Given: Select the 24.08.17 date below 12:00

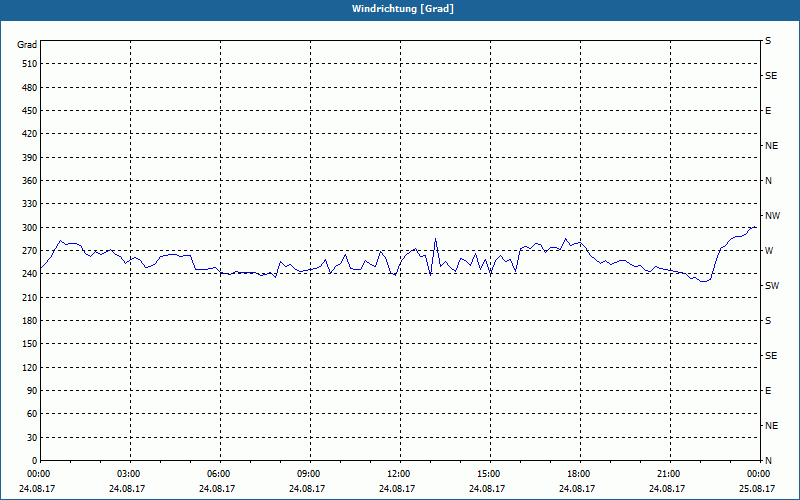Looking at the screenshot, I should pos(397,489).
